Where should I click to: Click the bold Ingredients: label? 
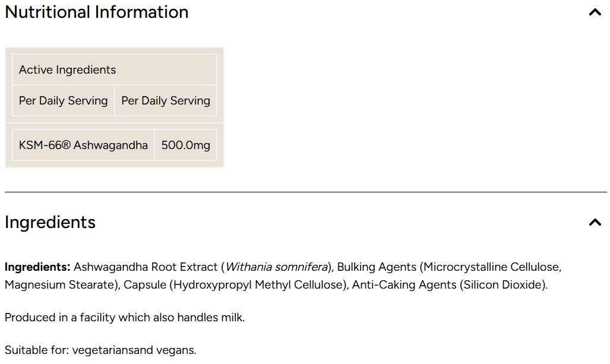[x=37, y=267]
